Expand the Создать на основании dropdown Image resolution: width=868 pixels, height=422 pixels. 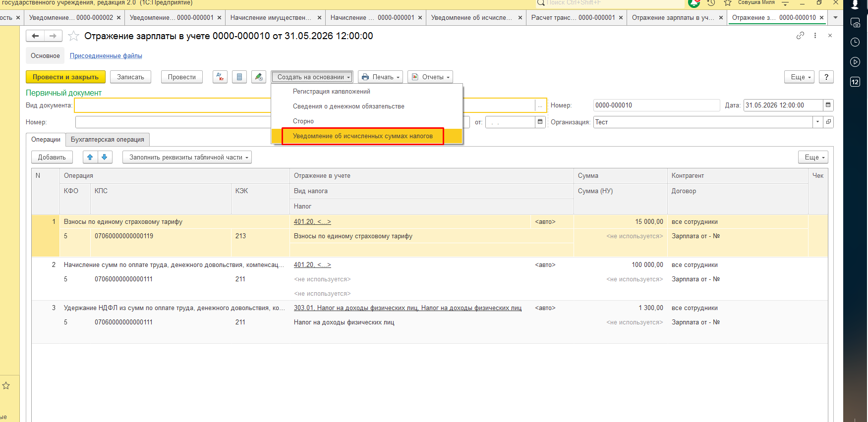click(x=312, y=77)
